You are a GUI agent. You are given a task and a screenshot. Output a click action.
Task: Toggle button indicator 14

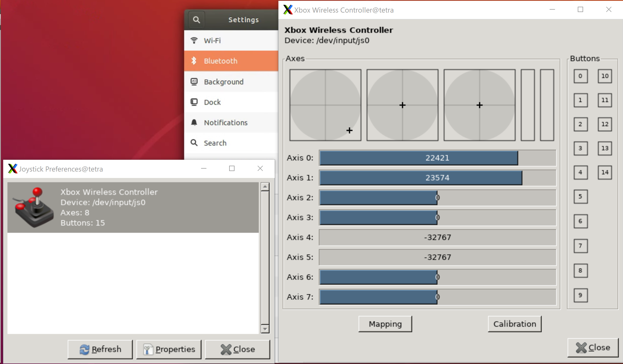tap(605, 172)
